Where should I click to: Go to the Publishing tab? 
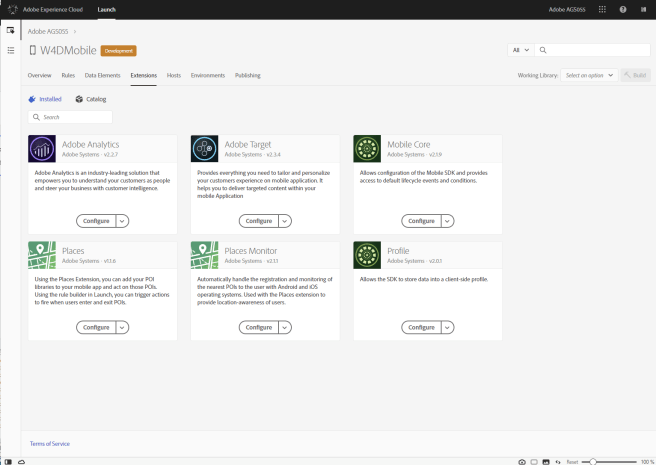coord(247,75)
